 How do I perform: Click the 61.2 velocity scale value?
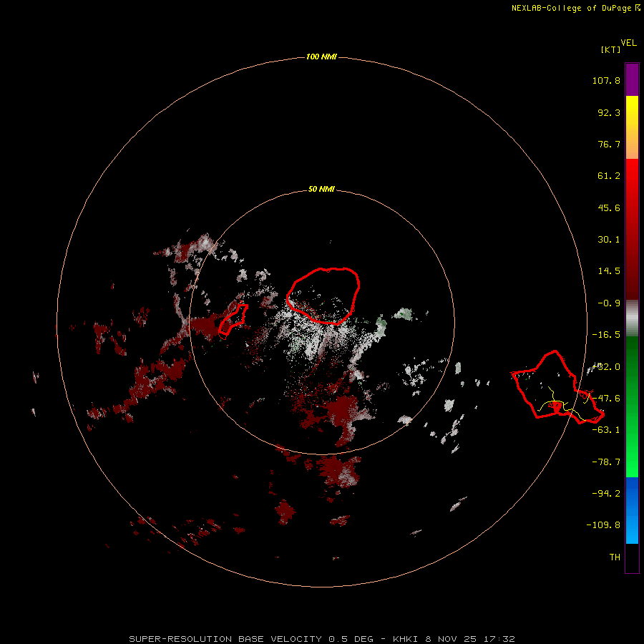click(x=609, y=176)
